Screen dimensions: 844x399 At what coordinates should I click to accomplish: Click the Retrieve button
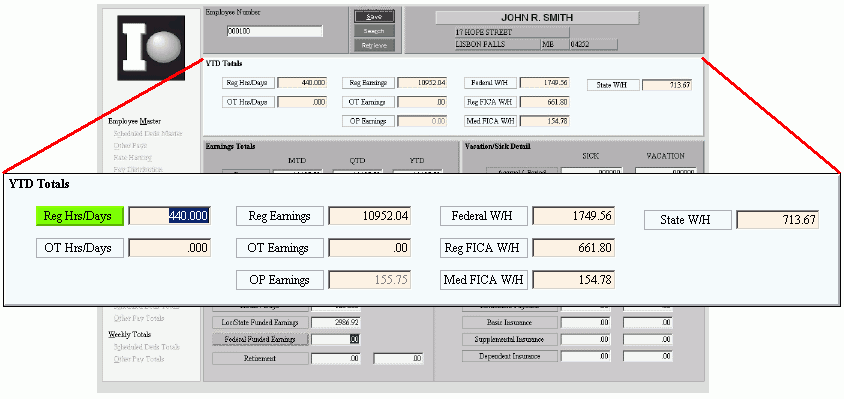[x=374, y=46]
